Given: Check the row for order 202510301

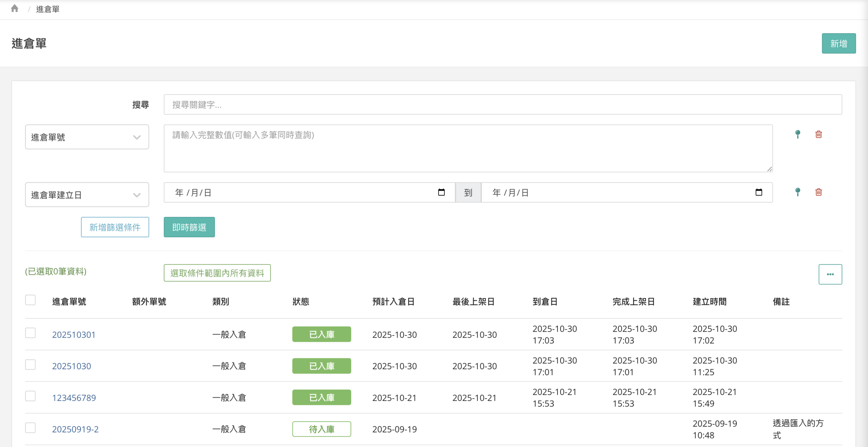Looking at the screenshot, I should click(x=31, y=333).
